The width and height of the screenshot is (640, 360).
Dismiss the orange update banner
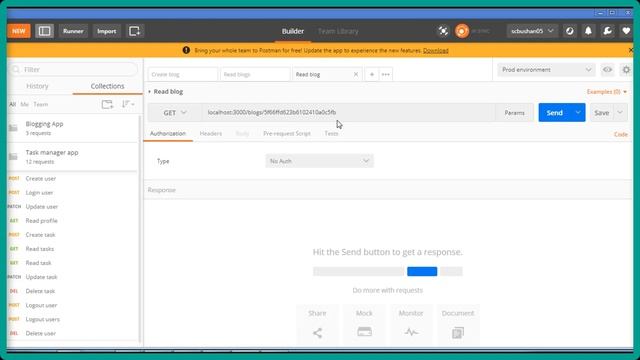(x=631, y=50)
